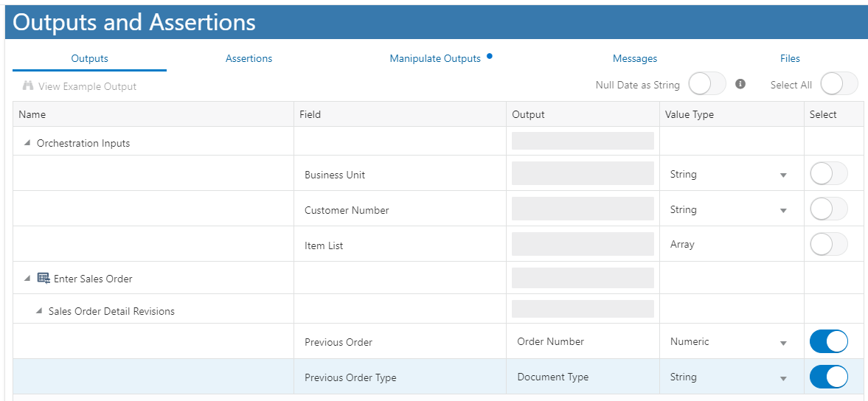The width and height of the screenshot is (868, 401).
Task: Enable the Item List select toggle
Action: pos(829,244)
